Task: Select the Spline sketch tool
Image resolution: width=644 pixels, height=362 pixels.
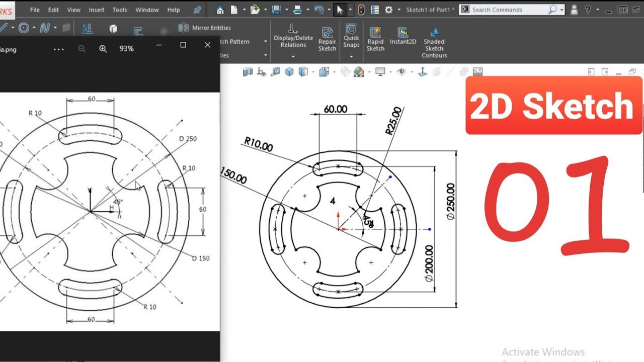Action: [45, 28]
